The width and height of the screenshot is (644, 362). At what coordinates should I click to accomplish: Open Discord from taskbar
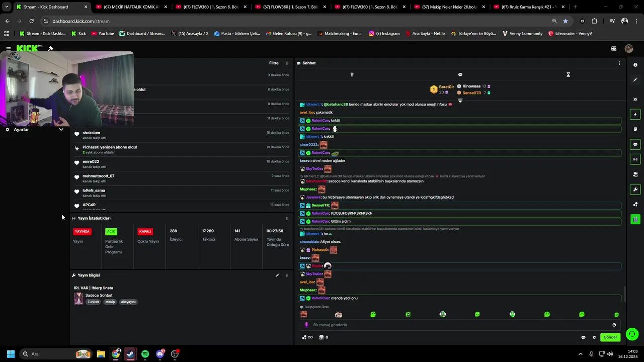coord(160,354)
